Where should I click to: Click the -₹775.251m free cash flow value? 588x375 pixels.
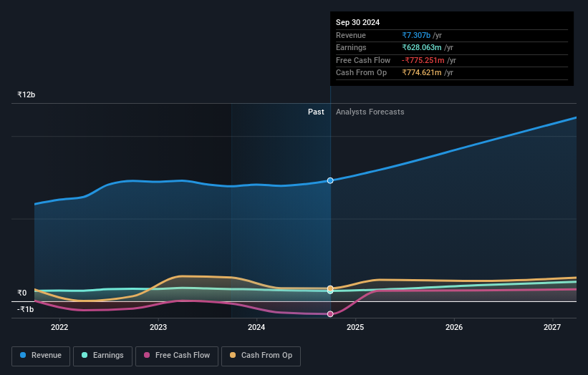click(x=423, y=60)
